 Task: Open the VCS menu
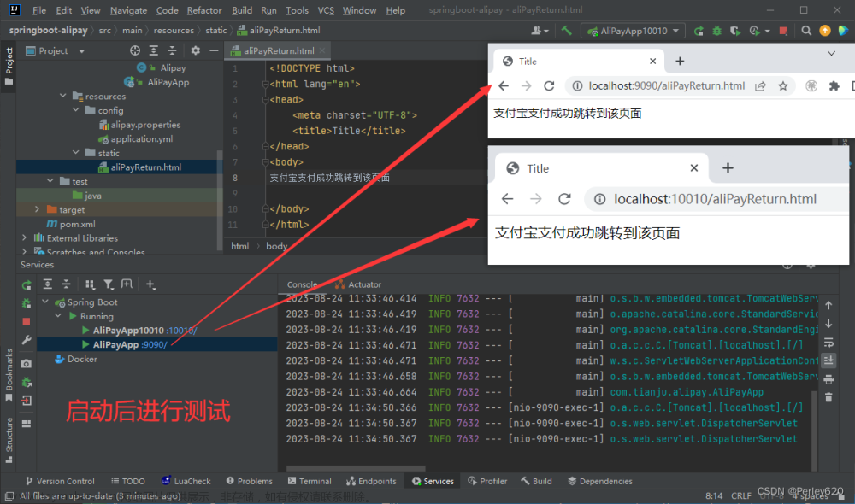(x=326, y=10)
